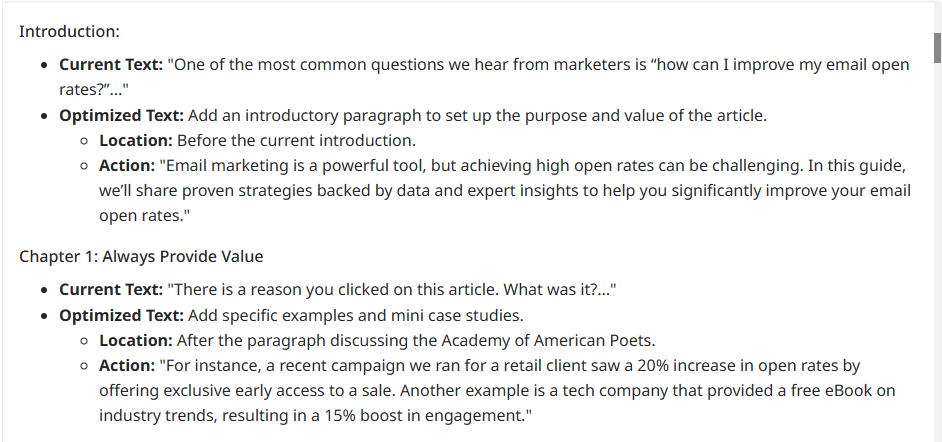Click the "Current Text:" label under Introduction
Viewport: 942px width, 442px height.
point(110,65)
